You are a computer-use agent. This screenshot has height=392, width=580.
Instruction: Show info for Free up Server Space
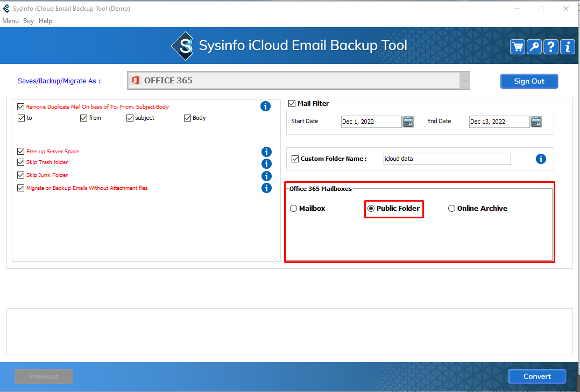(266, 152)
